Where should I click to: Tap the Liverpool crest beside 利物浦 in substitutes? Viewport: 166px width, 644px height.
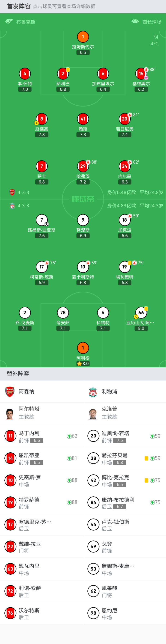[93, 392]
